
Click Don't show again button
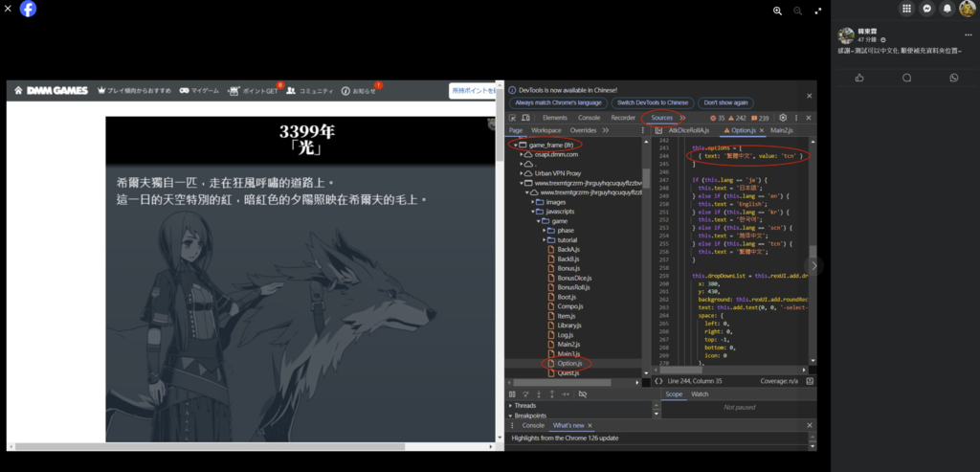click(725, 102)
